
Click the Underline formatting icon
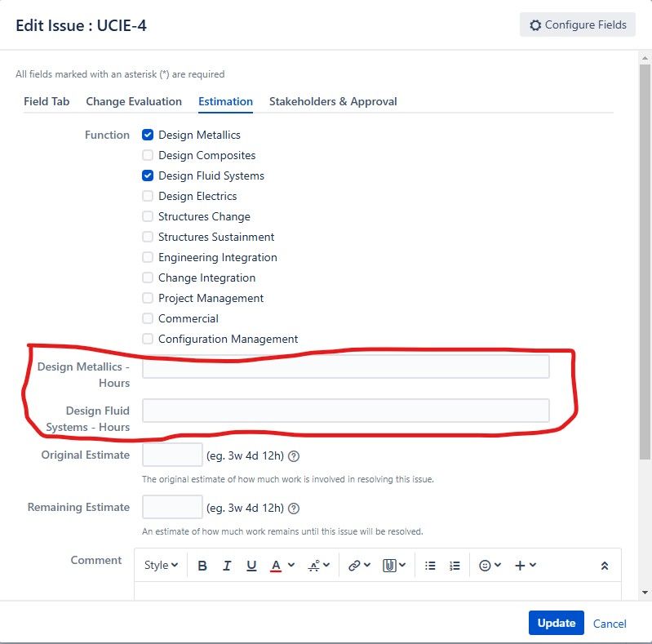pyautogui.click(x=251, y=566)
